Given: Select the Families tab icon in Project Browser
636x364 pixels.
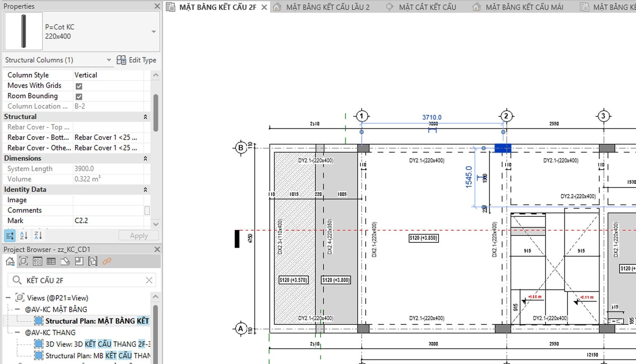Looking at the screenshot, I should 79,262.
